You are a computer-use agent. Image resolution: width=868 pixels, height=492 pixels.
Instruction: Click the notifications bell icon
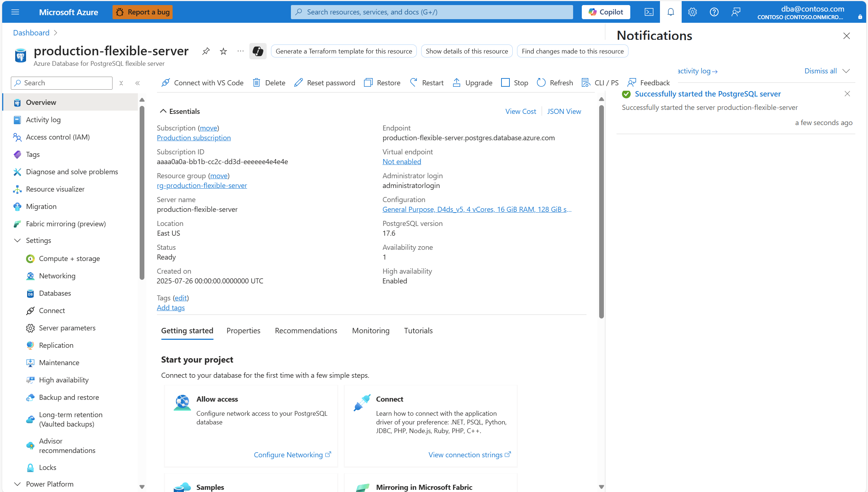coord(670,12)
